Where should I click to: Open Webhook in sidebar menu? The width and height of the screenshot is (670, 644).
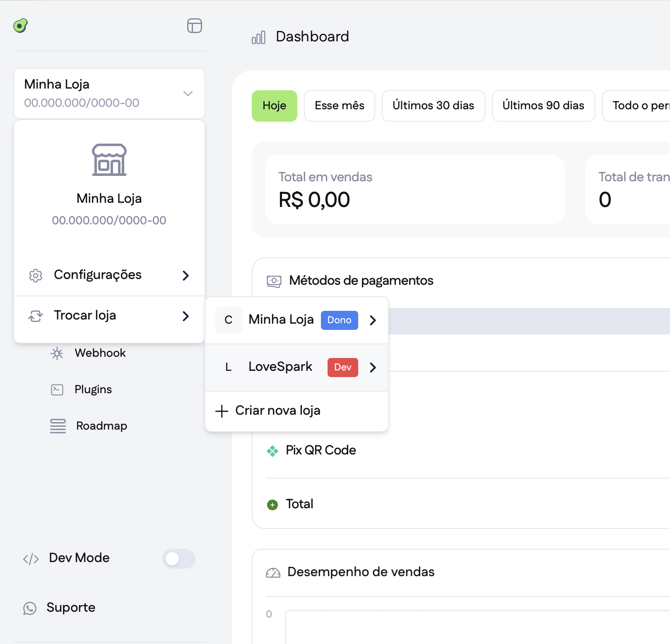coord(100,353)
